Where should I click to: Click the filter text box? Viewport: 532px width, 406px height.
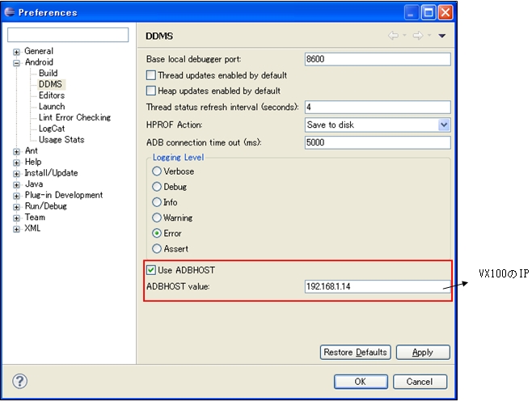68,35
